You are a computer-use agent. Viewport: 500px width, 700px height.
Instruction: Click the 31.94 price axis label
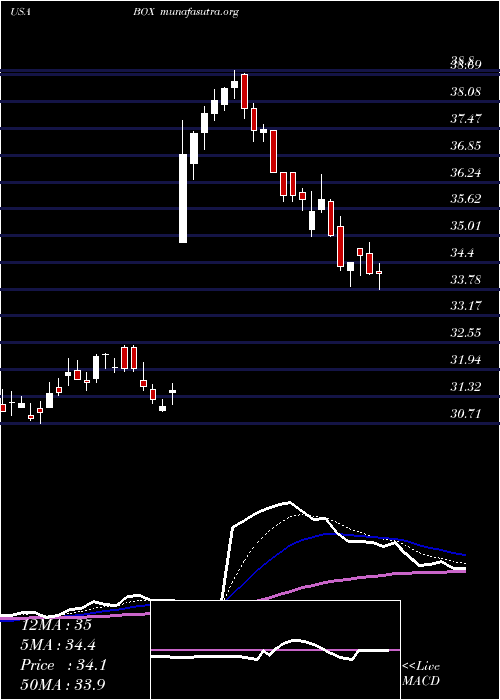tap(465, 360)
